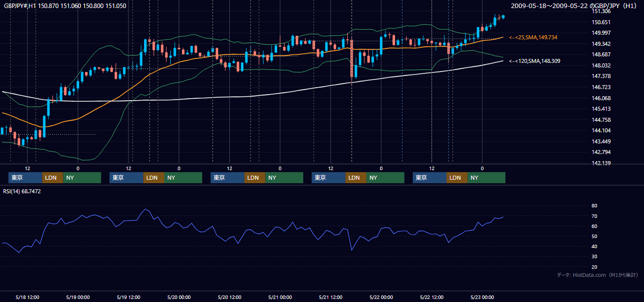Click the 146.723 price axis value
Viewport: 644px width, 302px height.
tap(601, 87)
